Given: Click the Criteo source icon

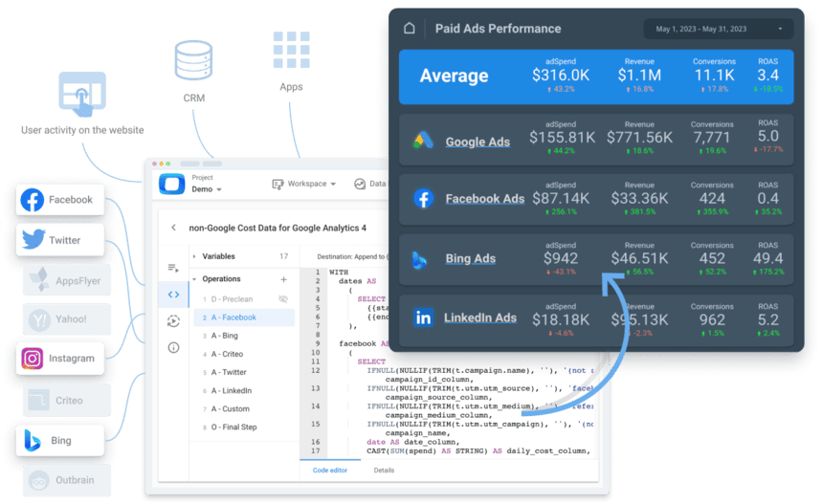Looking at the screenshot, I should (39, 400).
